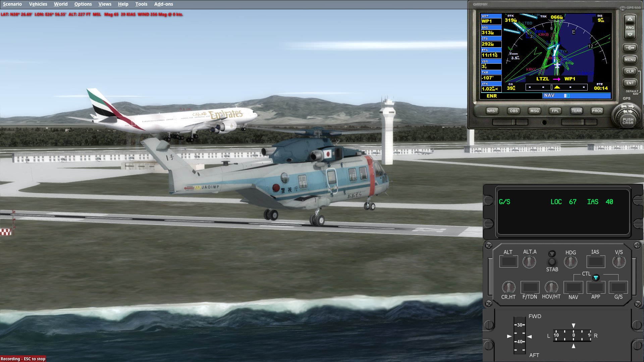This screenshot has height=362, width=644.
Task: Open the Tools menu
Action: [141, 4]
